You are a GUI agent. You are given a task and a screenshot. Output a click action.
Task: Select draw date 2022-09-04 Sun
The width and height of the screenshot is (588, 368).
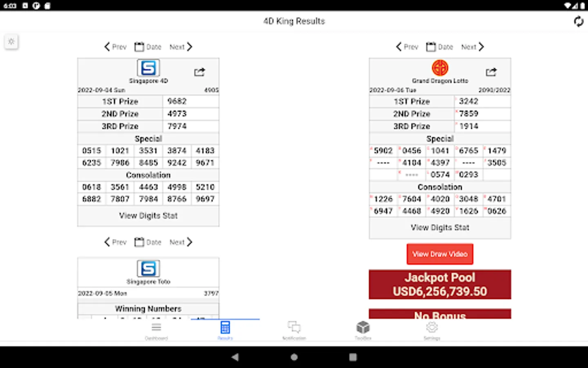click(x=102, y=90)
